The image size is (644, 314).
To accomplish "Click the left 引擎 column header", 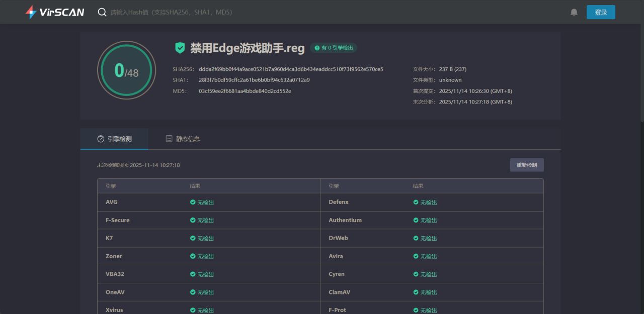I will point(111,186).
